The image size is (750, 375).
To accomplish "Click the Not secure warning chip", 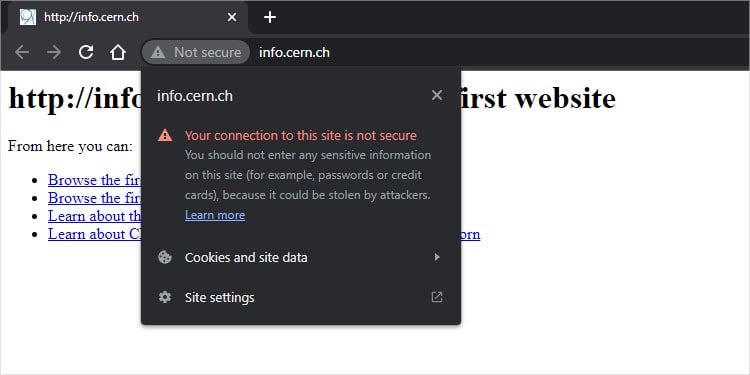I will [x=196, y=52].
